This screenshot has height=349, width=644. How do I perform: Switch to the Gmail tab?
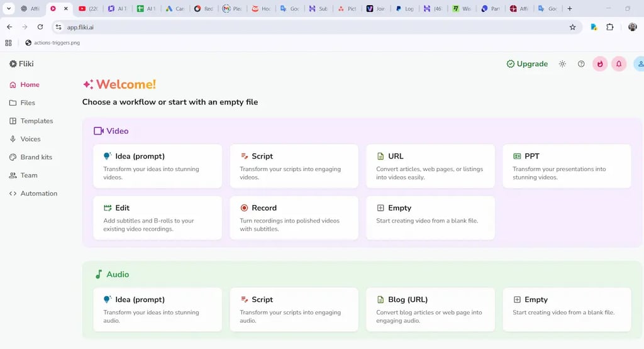pos(232,8)
